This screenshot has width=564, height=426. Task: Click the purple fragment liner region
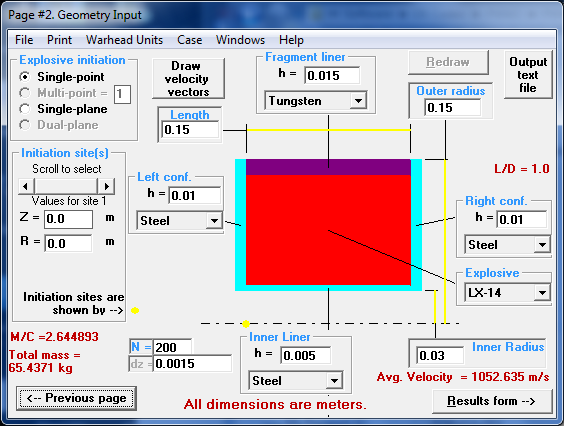[328, 167]
